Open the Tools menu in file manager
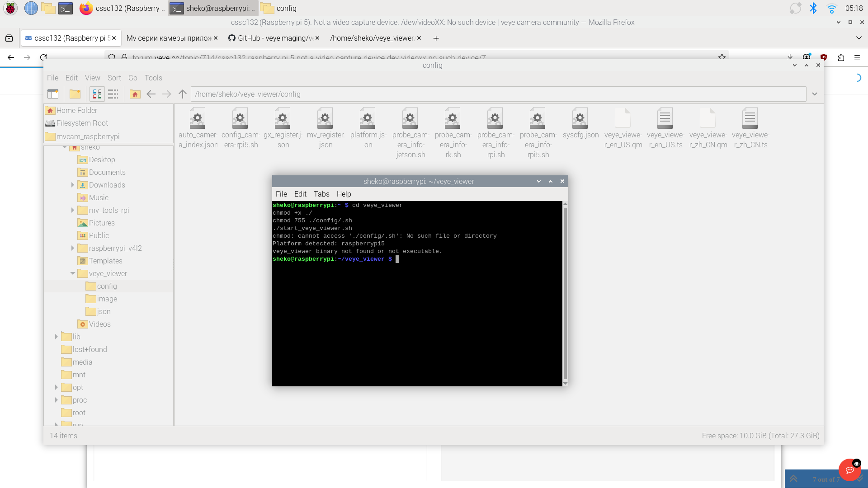Viewport: 868px width, 488px height. coord(153,78)
